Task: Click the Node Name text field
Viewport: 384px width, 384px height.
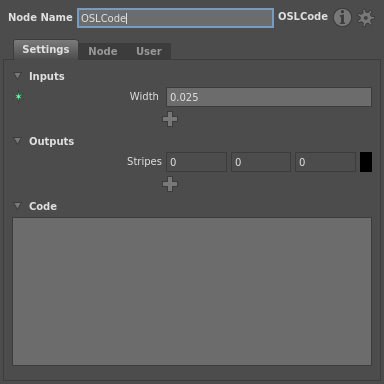Action: tap(176, 18)
